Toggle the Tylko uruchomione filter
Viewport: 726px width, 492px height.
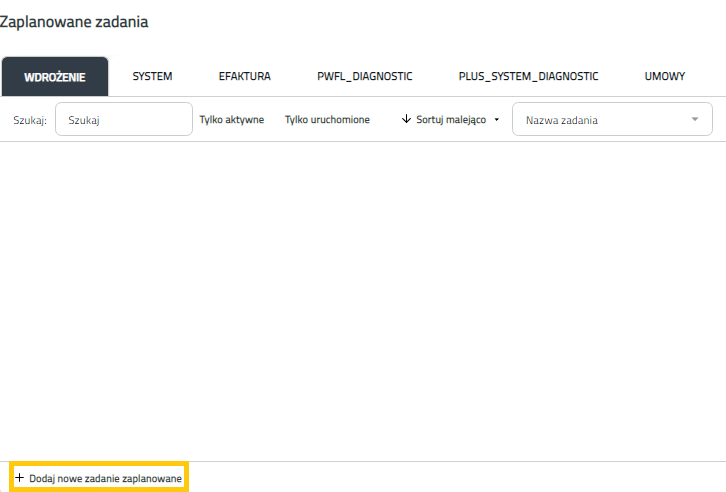click(327, 119)
